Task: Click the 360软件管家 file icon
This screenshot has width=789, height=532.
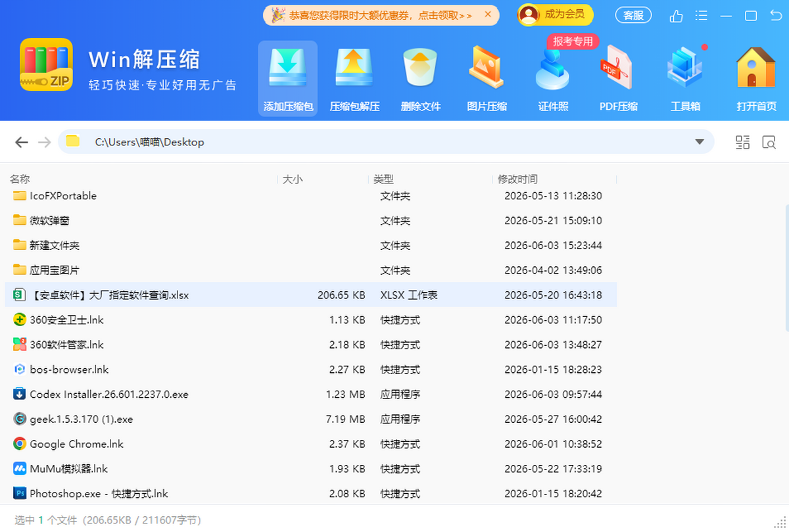Action: click(20, 345)
